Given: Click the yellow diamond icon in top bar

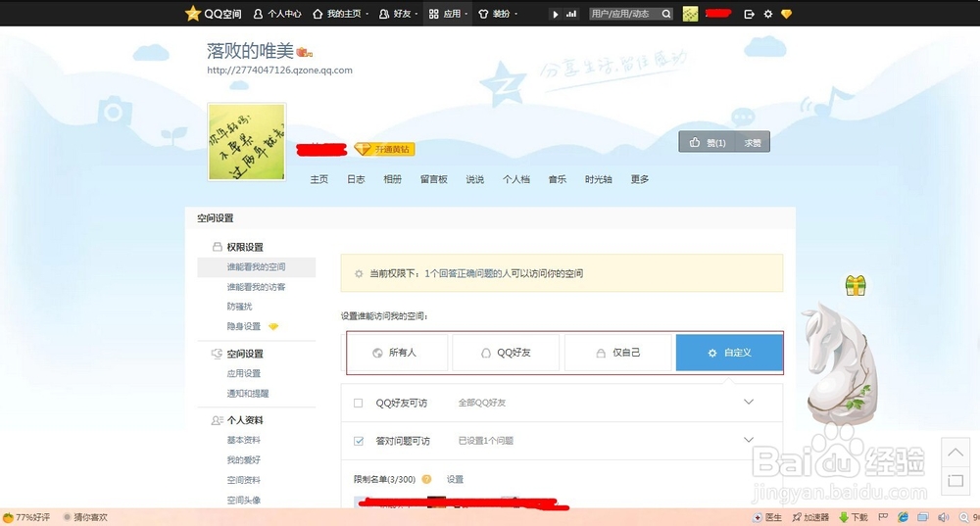Looking at the screenshot, I should 786,14.
